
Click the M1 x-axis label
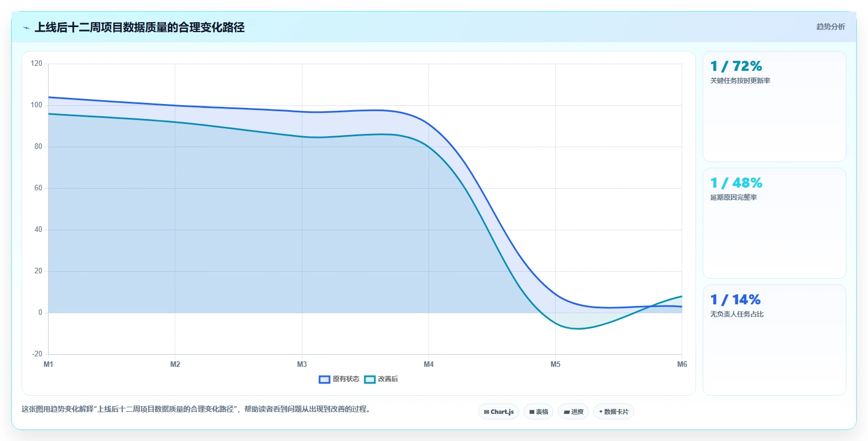[49, 364]
